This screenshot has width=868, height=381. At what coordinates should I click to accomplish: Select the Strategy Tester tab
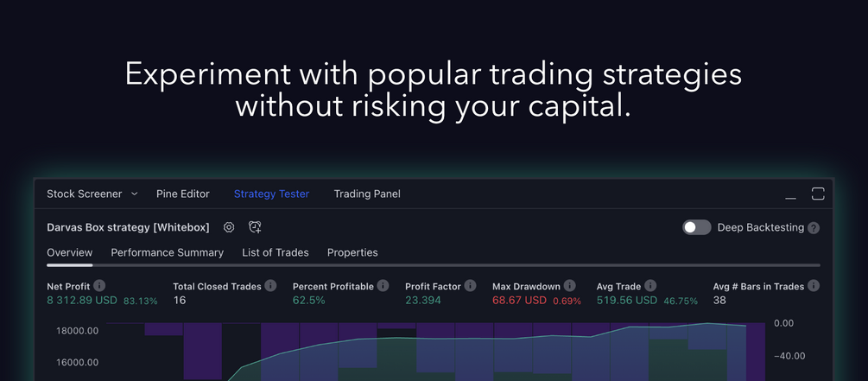pos(271,194)
